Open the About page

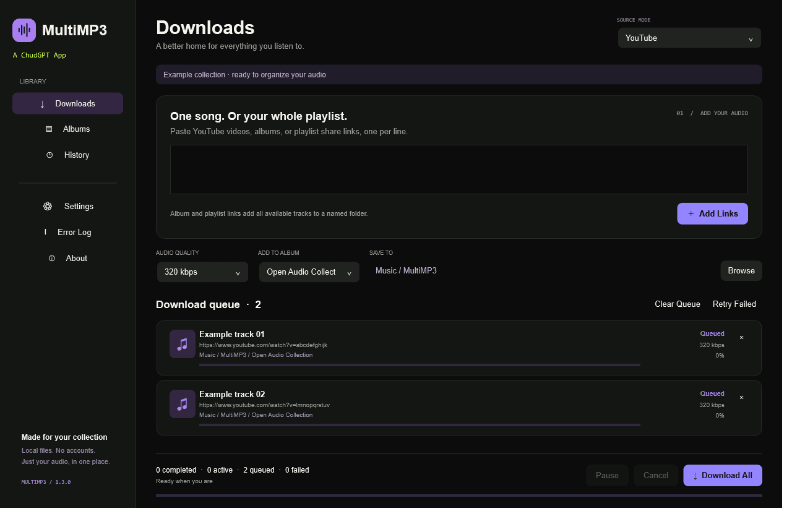coord(67,259)
